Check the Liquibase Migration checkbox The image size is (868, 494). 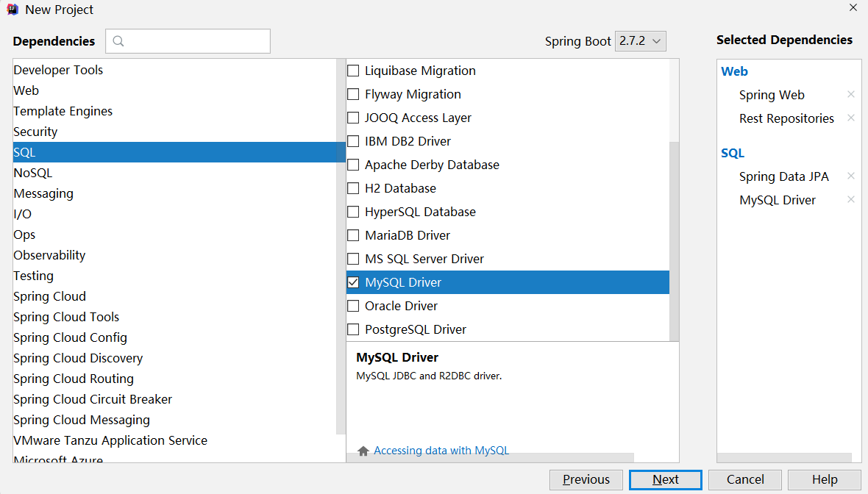pos(353,71)
